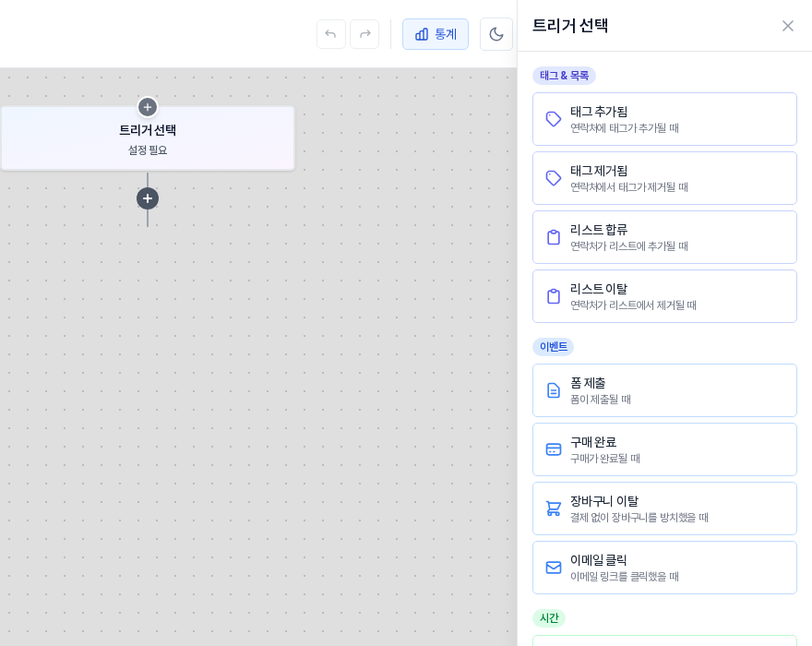Choose the 구매 완료 trigger

pyautogui.click(x=664, y=449)
